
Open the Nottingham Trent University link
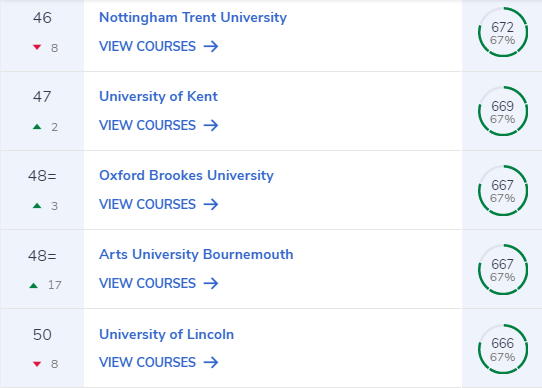click(193, 17)
